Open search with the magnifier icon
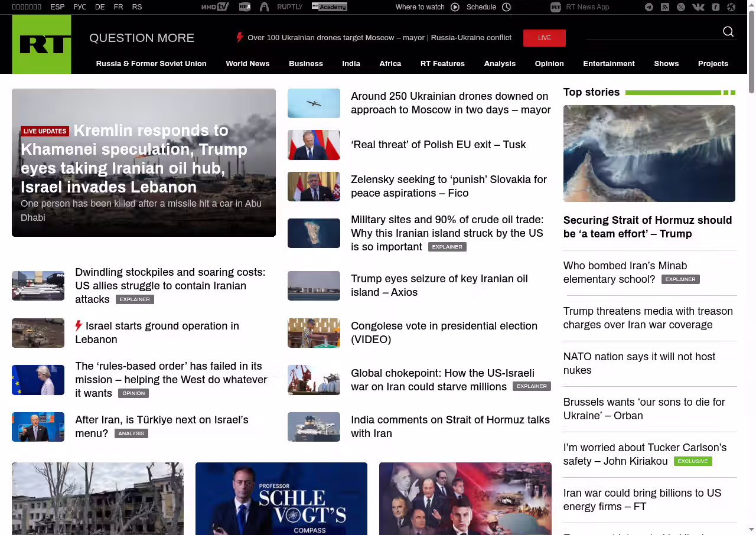This screenshot has width=756, height=535. pos(728,32)
